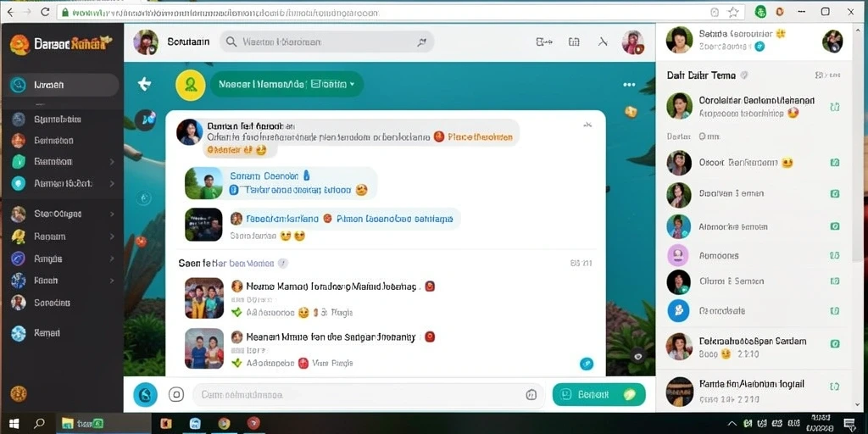
Task: Open the top-left avatar in right panel header
Action: click(x=679, y=40)
